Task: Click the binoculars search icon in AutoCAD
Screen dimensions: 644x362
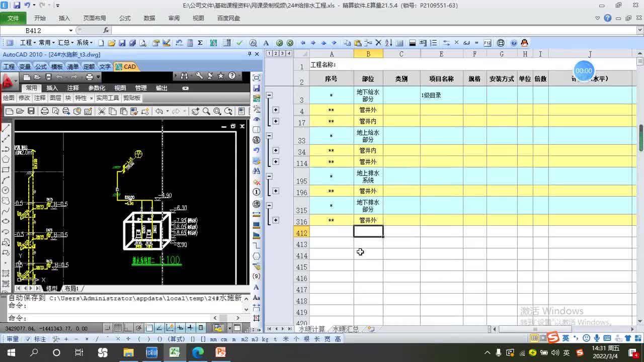Action: click(184, 76)
